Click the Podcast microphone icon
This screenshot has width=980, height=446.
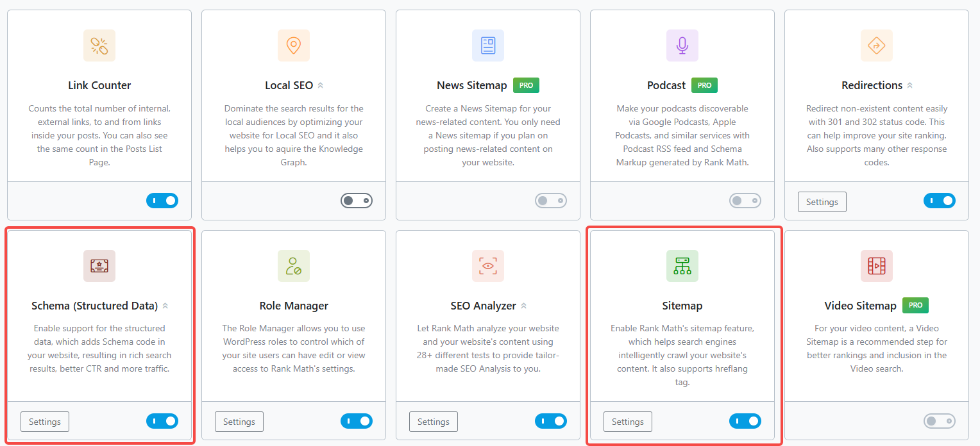pyautogui.click(x=682, y=45)
